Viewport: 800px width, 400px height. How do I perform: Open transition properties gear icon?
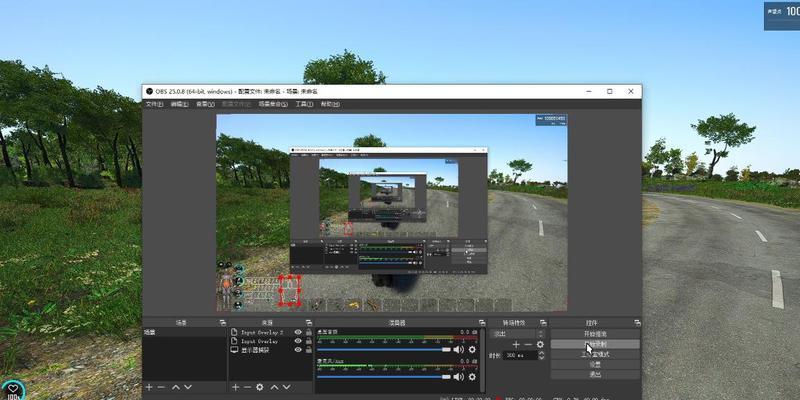(x=540, y=345)
